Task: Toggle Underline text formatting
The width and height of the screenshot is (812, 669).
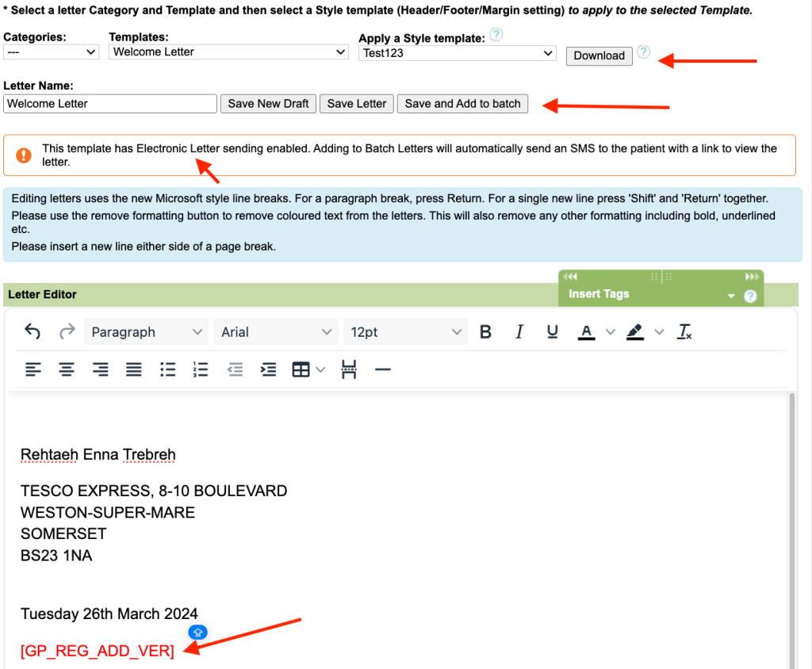Action: coord(553,332)
